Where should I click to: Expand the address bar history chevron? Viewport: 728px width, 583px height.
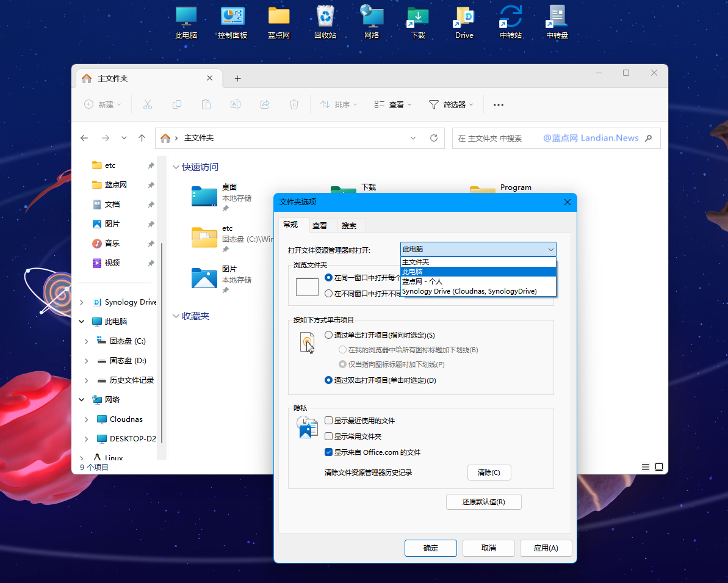(x=413, y=138)
